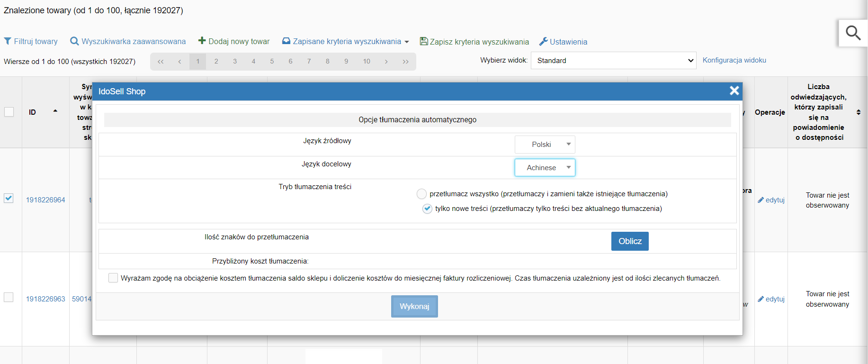Select pagination page 10

click(x=367, y=62)
